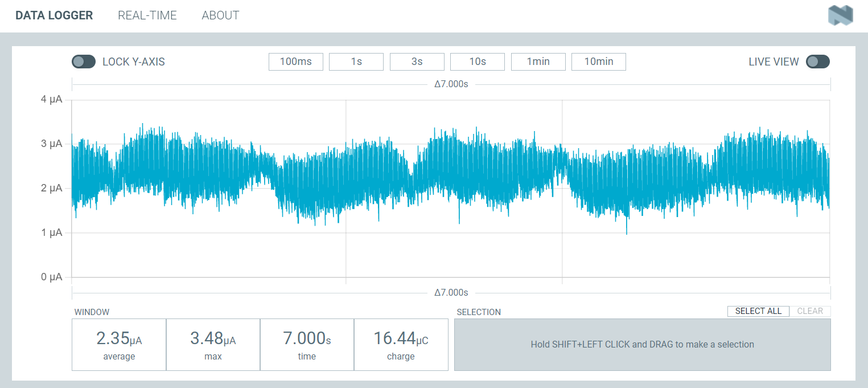Viewport: 868px width, 388px height.
Task: Choose the 10min time window
Action: (599, 62)
